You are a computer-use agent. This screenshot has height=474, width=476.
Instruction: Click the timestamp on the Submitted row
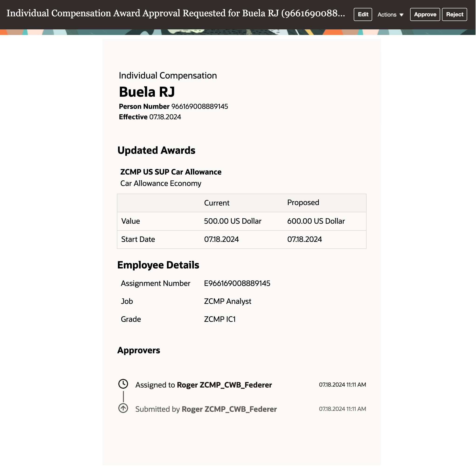tap(343, 409)
